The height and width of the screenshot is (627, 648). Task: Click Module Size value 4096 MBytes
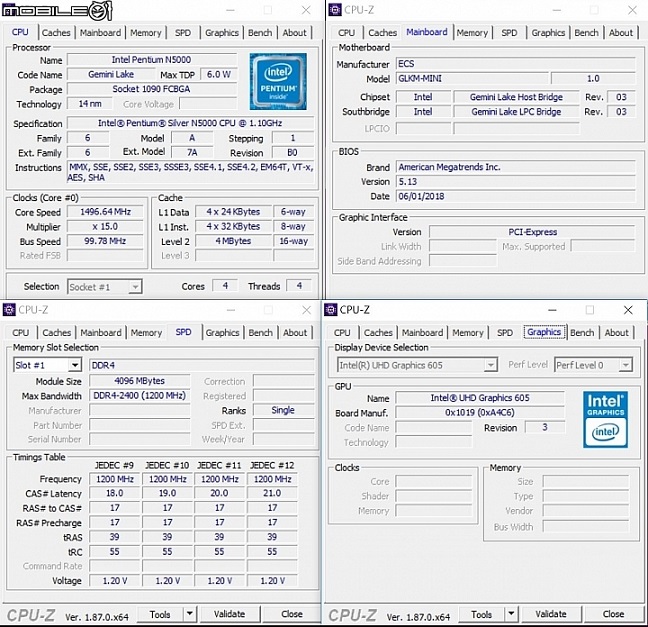[139, 381]
